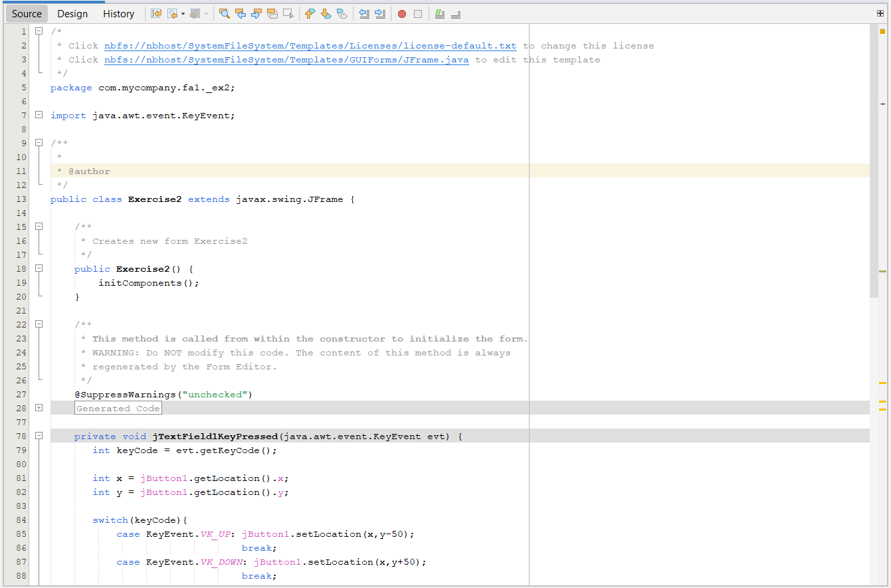This screenshot has height=588, width=891.
Task: Jump to last edit location
Action: click(x=157, y=13)
